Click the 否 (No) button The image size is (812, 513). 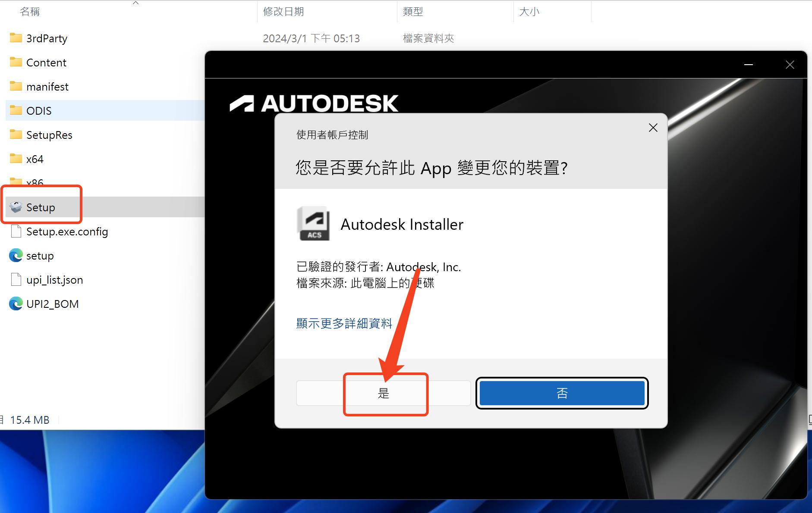coord(562,393)
